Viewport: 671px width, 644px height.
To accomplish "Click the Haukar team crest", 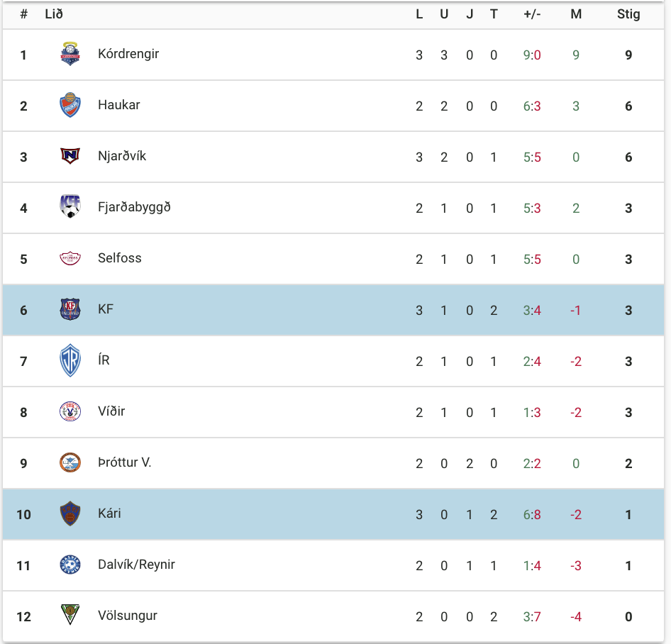I will pos(70,105).
